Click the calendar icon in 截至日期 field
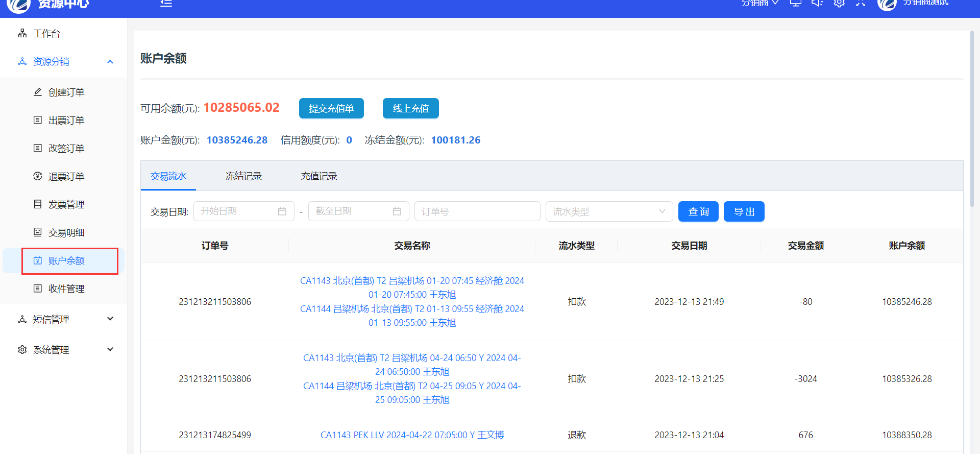 click(x=397, y=211)
